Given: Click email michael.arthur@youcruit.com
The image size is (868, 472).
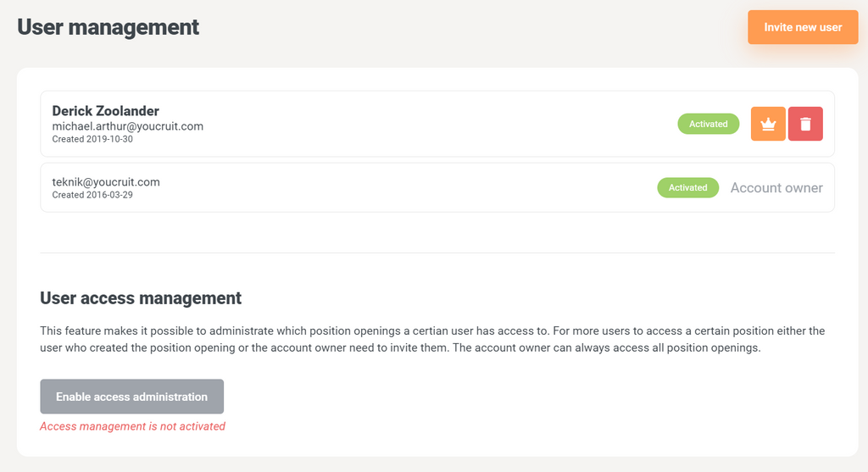Looking at the screenshot, I should click(x=128, y=126).
